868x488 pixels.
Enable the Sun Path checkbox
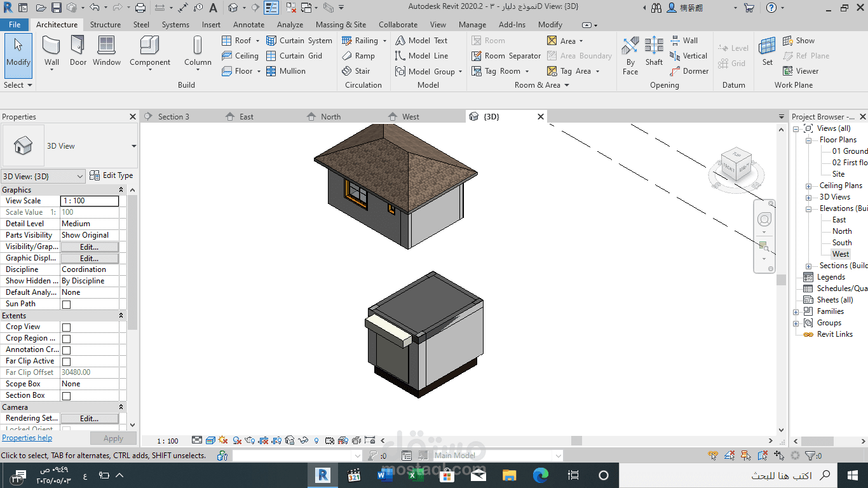tap(66, 304)
